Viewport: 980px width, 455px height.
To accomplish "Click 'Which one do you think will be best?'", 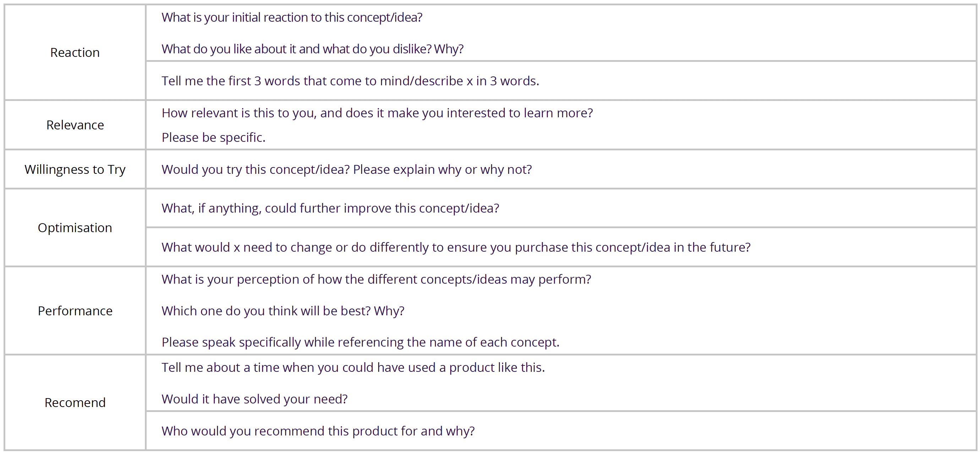I will click(283, 311).
